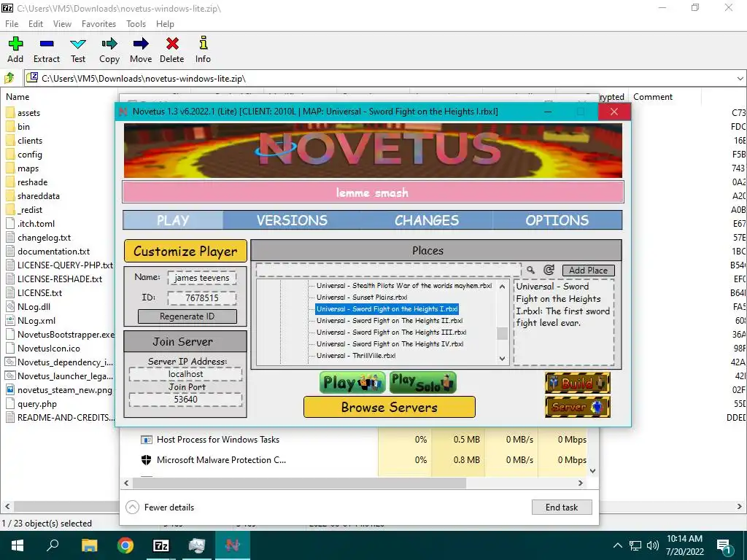The image size is (747, 560).
Task: Click the Add button in 7-Zip toolbar
Action: point(15,50)
